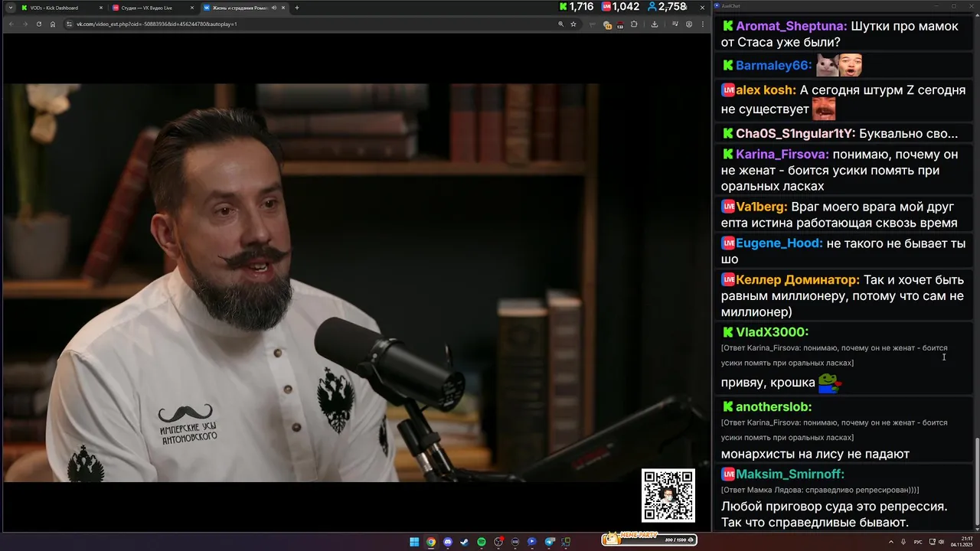The width and height of the screenshot is (980, 551).
Task: Reload the VK video page
Action: click(38, 24)
